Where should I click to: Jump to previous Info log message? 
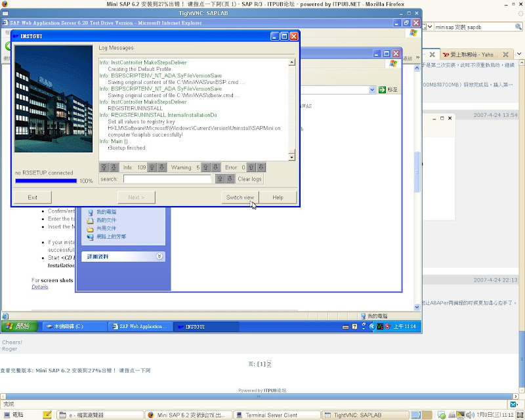click(152, 167)
